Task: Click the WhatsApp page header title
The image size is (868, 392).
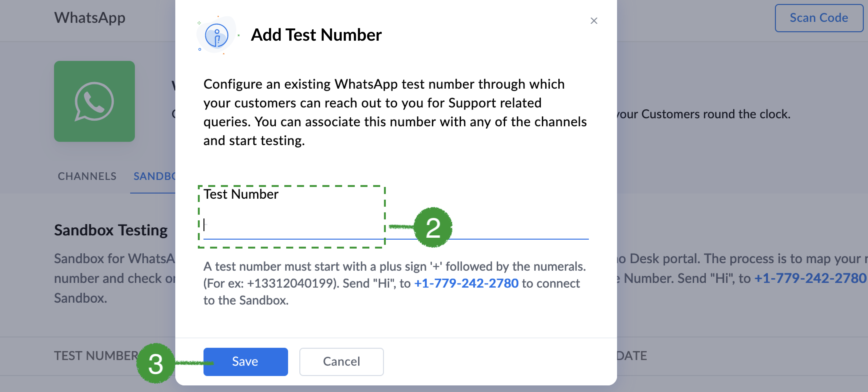Action: [x=90, y=18]
